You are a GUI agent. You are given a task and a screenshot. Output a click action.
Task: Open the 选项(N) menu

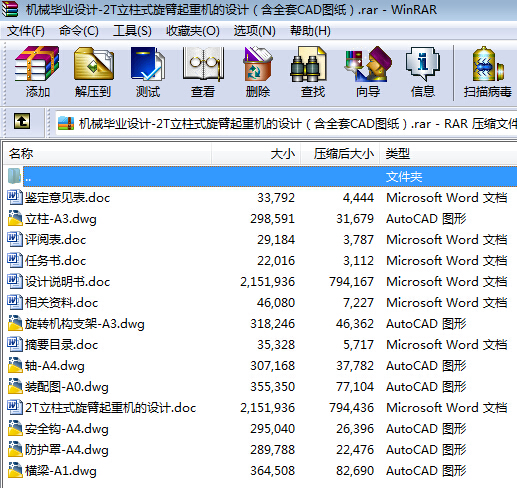[255, 31]
